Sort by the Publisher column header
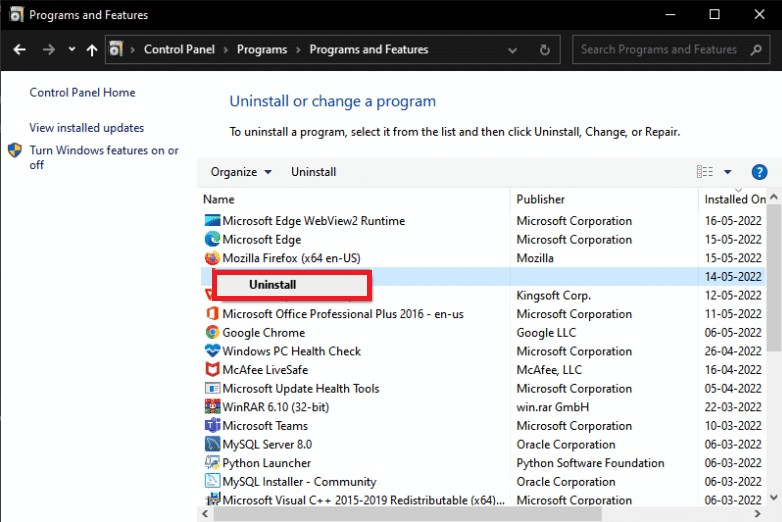The height and width of the screenshot is (522, 782). pos(541,199)
